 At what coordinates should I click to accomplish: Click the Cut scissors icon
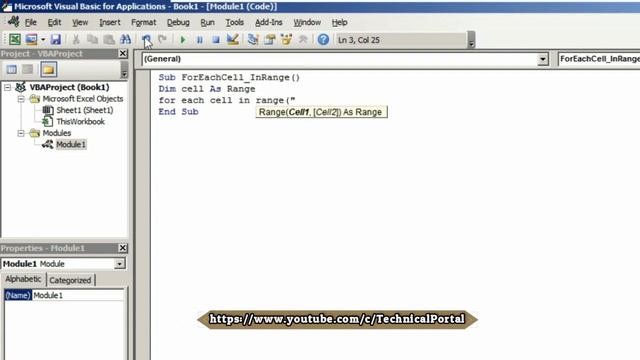click(x=76, y=40)
